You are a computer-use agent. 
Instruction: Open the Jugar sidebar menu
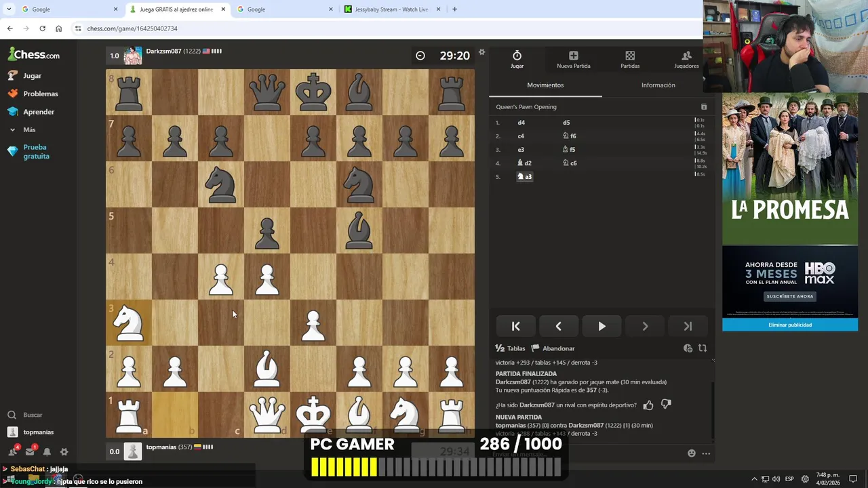click(32, 76)
